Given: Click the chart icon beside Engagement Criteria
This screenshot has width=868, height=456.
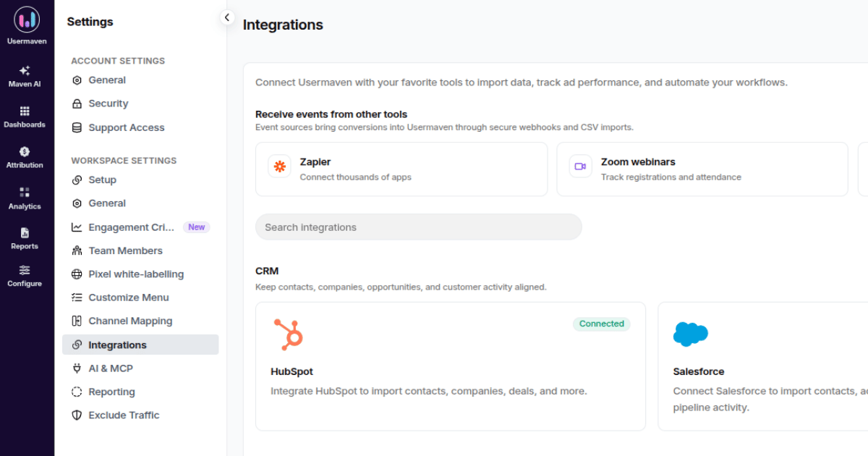Looking at the screenshot, I should [77, 227].
